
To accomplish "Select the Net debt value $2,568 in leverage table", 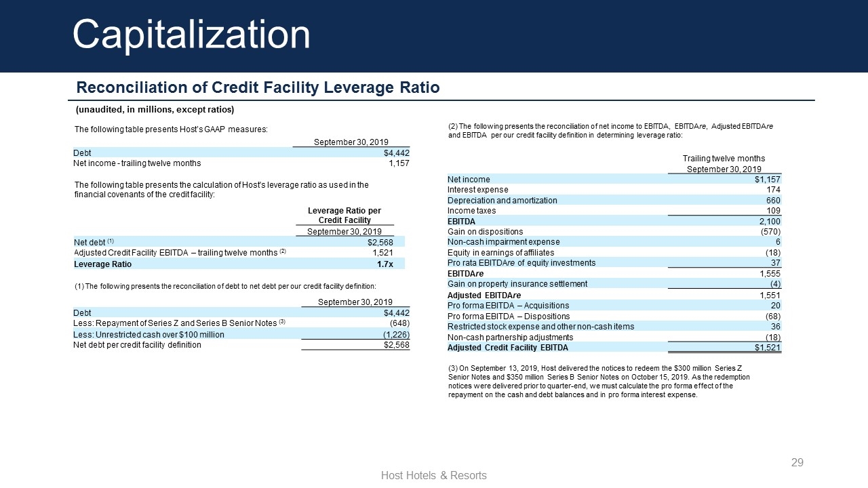I will point(380,242).
